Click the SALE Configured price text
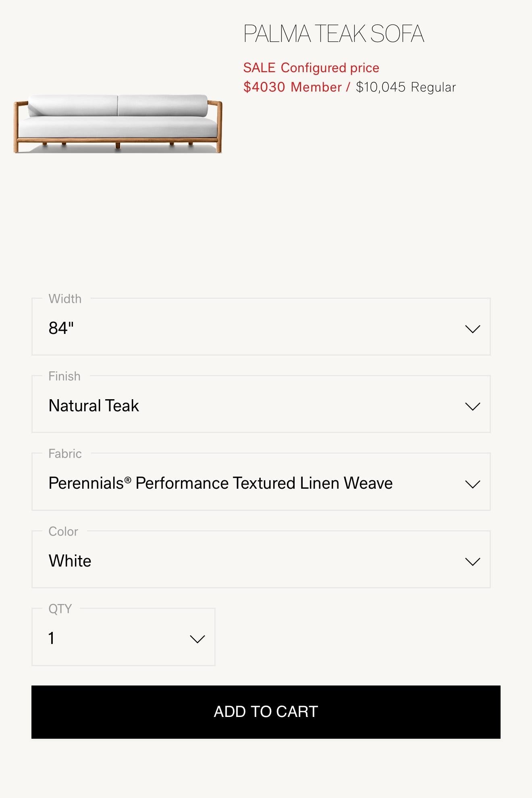The width and height of the screenshot is (532, 798). pos(311,68)
